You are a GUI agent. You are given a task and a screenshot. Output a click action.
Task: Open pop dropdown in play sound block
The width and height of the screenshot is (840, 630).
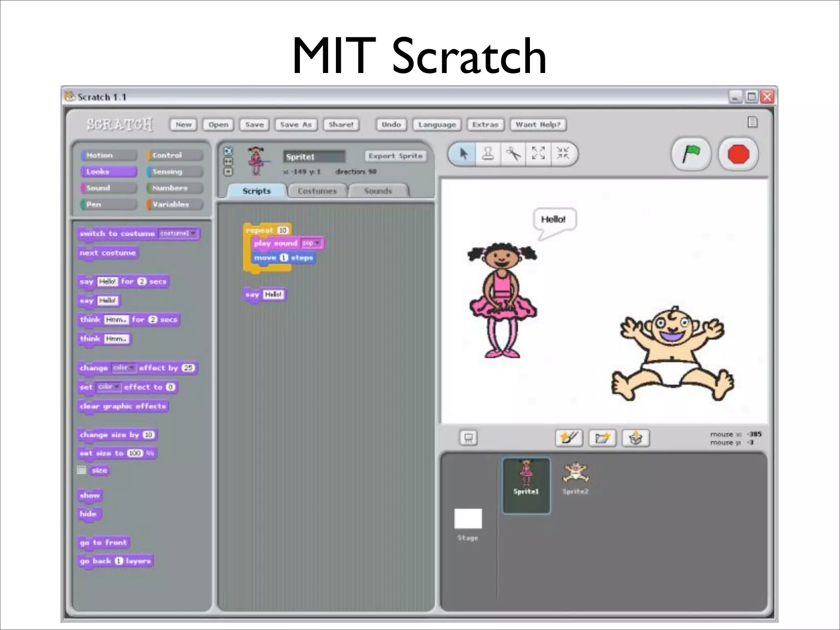311,243
